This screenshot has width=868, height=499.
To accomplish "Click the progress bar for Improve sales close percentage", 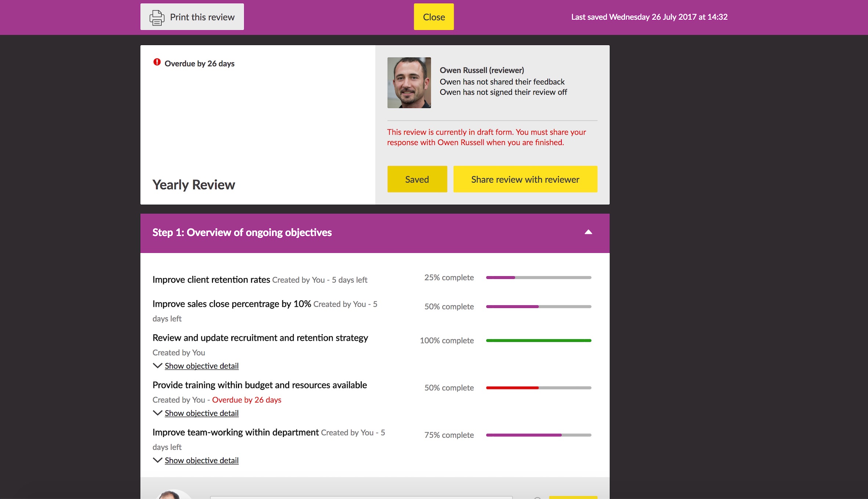I will coord(539,306).
